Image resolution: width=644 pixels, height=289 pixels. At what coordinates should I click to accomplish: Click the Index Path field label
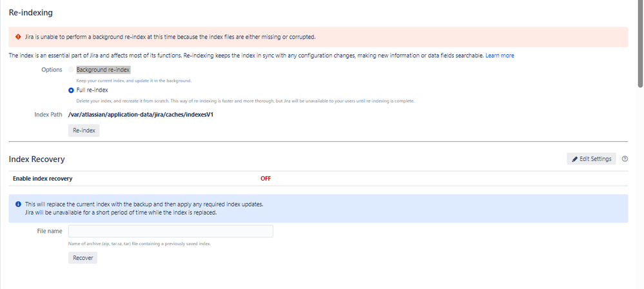48,115
